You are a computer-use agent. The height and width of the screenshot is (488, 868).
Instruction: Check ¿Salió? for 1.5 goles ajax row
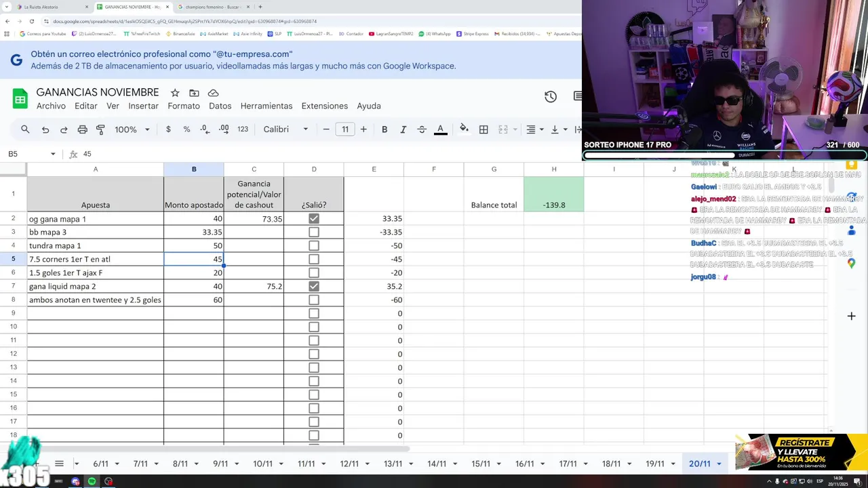point(313,272)
